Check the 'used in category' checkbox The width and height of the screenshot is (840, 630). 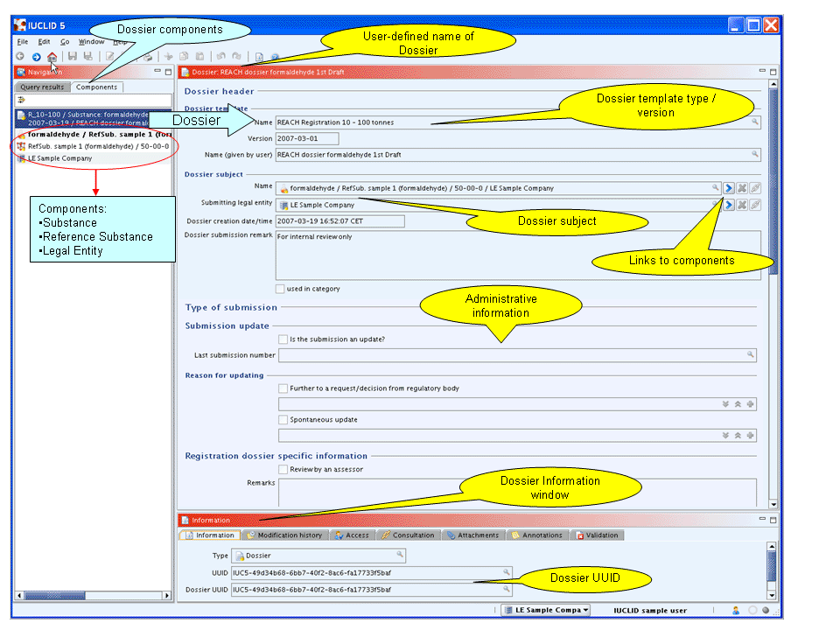pyautogui.click(x=280, y=289)
